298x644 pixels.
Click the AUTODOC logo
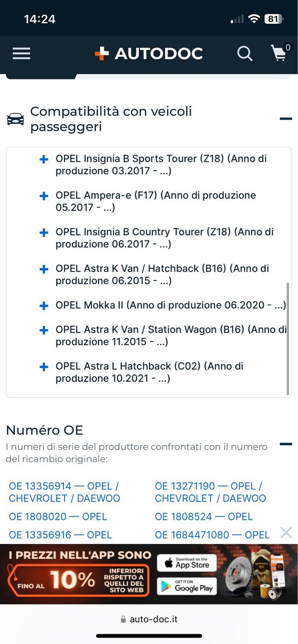(x=149, y=53)
